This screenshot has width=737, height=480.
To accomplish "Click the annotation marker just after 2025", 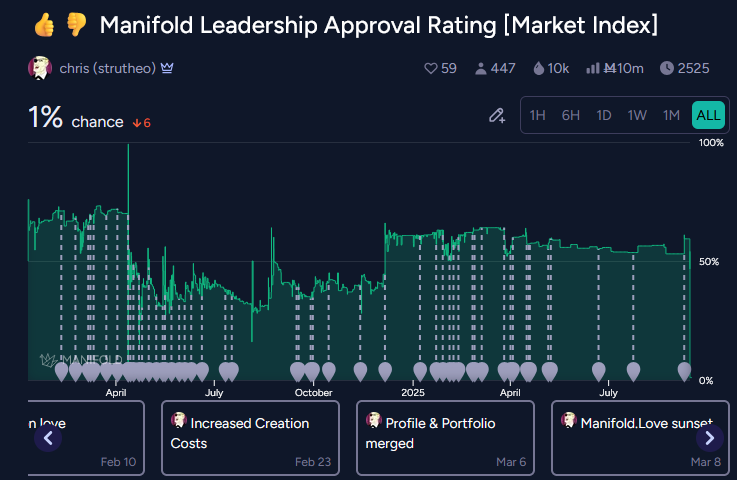I will pos(420,371).
